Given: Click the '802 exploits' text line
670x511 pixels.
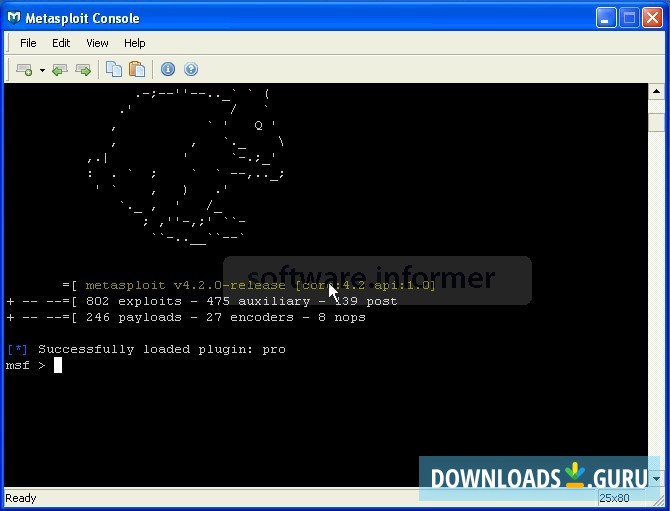Looking at the screenshot, I should point(202,301).
